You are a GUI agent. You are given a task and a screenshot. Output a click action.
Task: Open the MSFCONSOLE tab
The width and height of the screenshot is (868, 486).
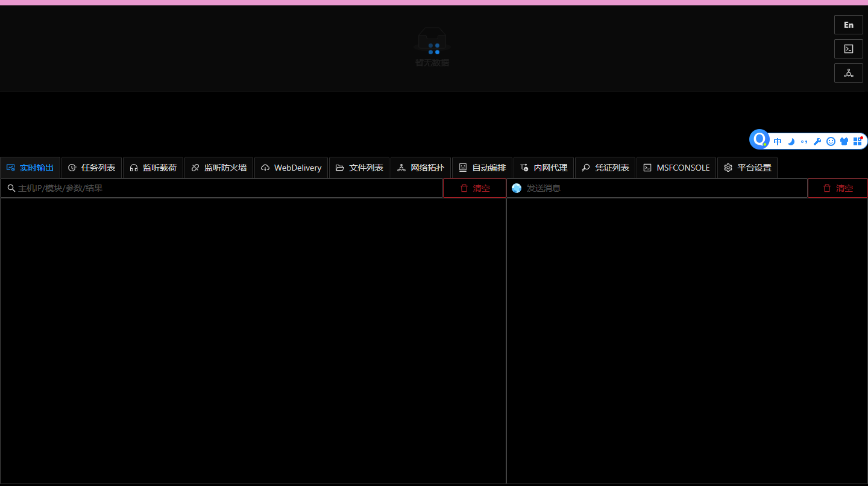tap(676, 168)
